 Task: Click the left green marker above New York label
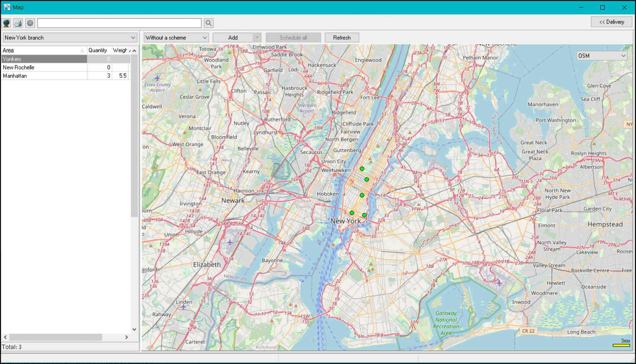[x=352, y=213]
